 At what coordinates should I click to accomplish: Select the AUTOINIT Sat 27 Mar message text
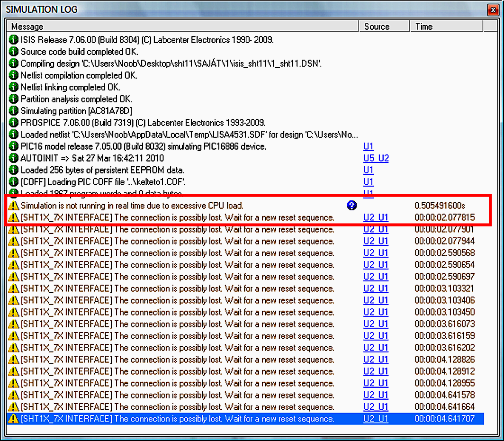92,158
